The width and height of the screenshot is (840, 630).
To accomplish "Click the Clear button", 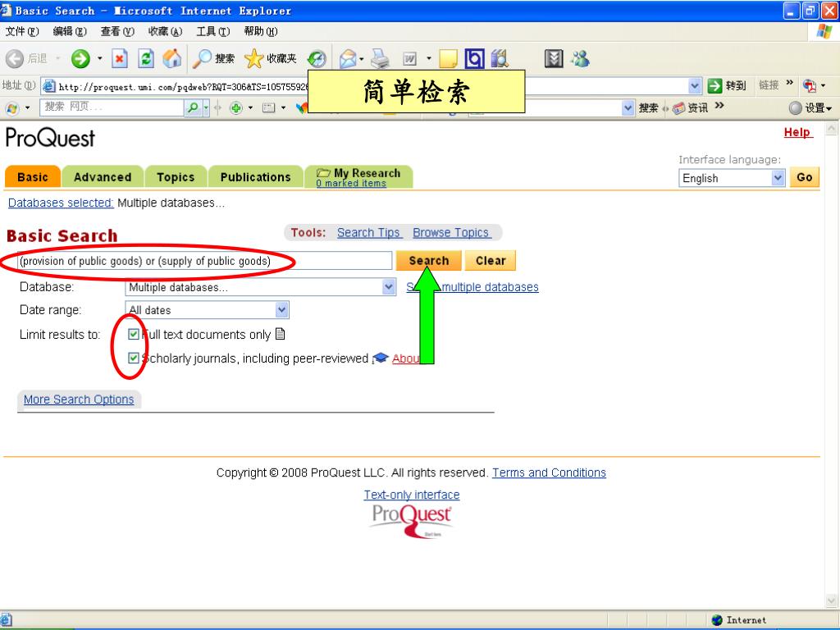I will [x=491, y=260].
